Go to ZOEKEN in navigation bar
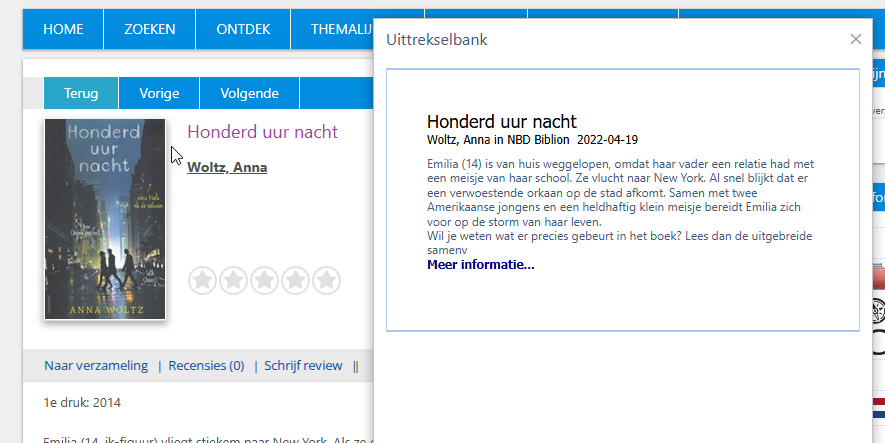 150,29
